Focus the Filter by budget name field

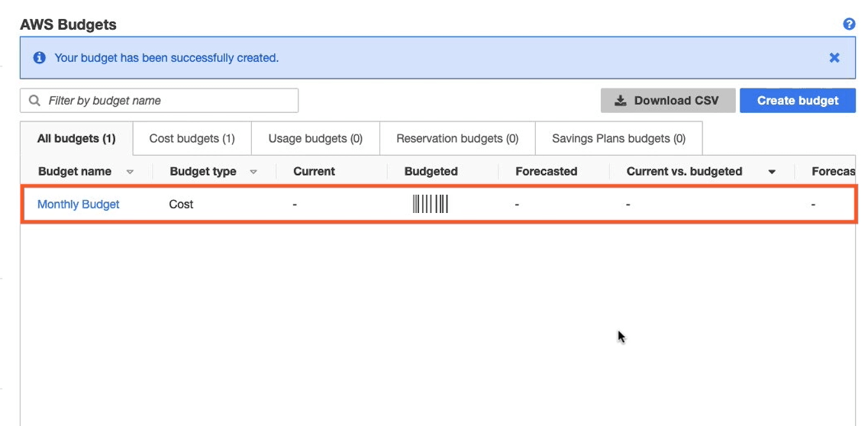point(160,101)
